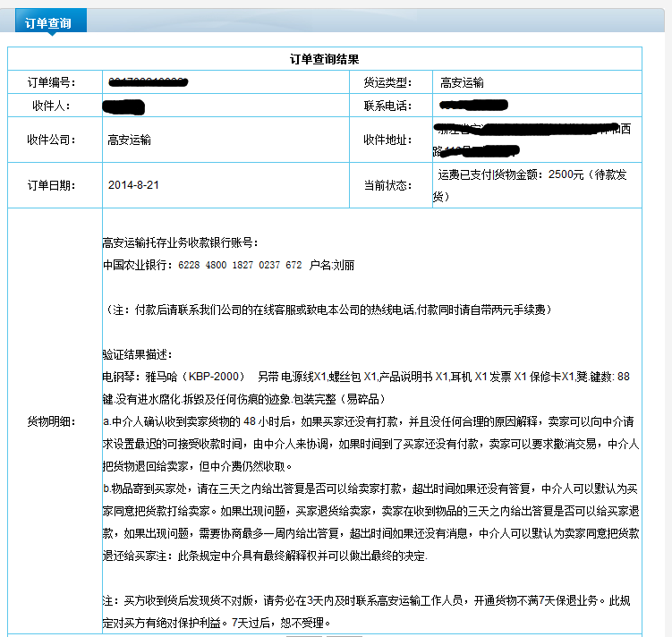Viewport: 672px width, 637px height.
Task: Click 高安运输 value beside 货运类型
Action: (x=463, y=82)
